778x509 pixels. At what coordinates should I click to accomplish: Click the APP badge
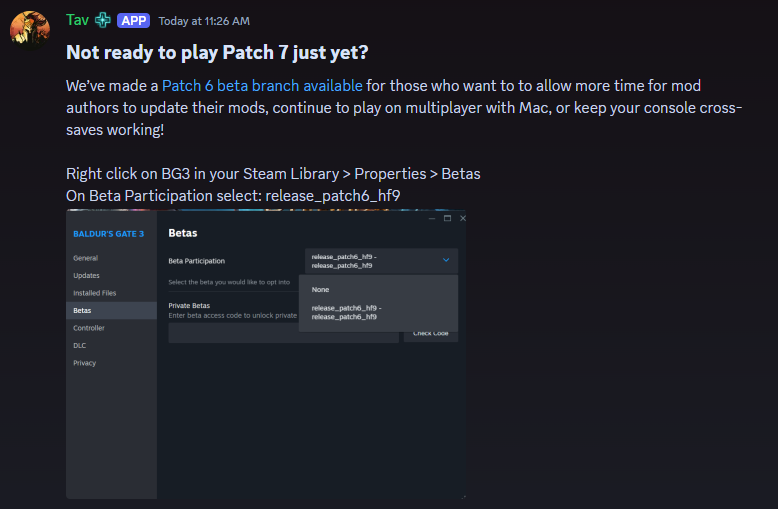click(x=133, y=20)
